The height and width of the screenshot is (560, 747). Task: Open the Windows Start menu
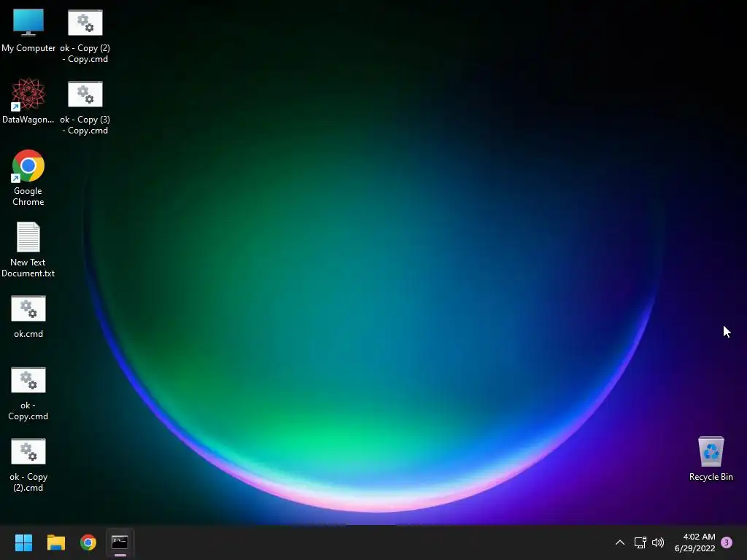pyautogui.click(x=23, y=542)
